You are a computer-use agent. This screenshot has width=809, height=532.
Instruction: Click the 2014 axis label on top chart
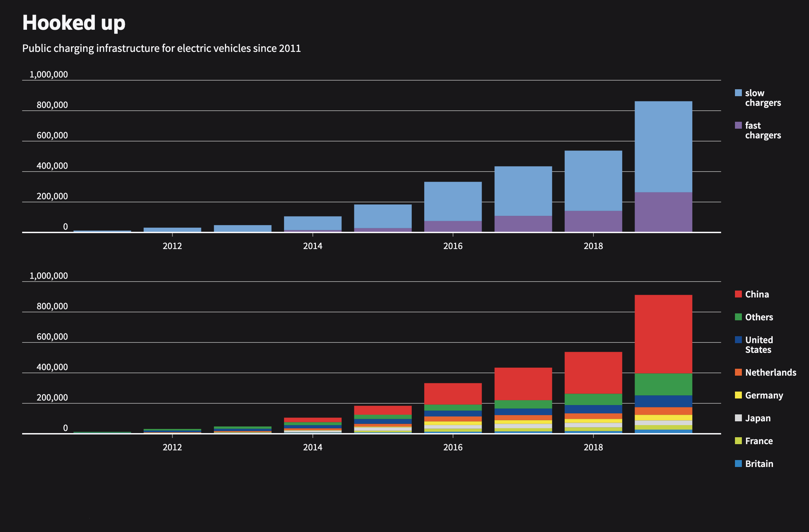click(312, 246)
